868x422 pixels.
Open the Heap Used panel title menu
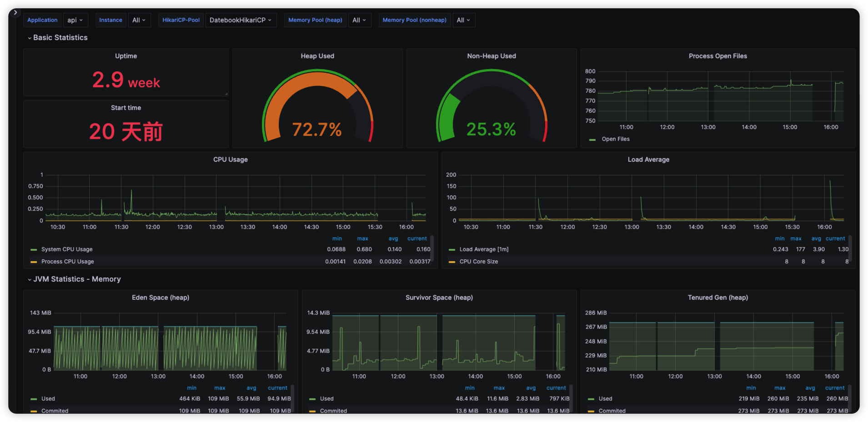tap(317, 56)
